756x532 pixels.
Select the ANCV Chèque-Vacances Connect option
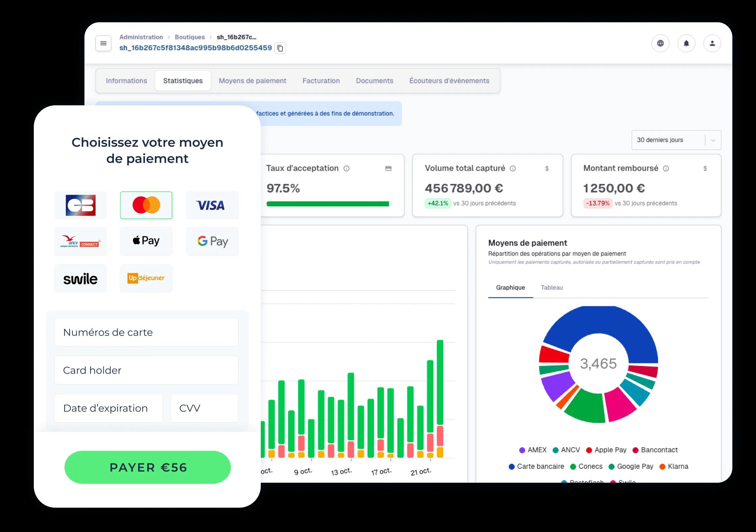click(80, 241)
